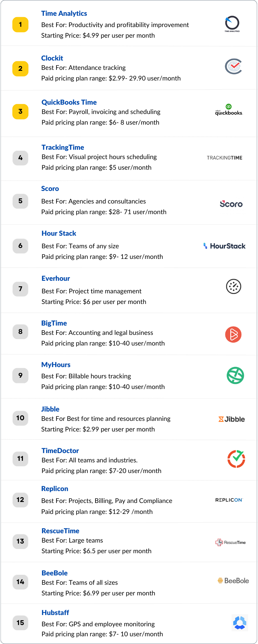Open the Everhour title link
Viewport: 258px width, 644px height.
[x=56, y=279]
